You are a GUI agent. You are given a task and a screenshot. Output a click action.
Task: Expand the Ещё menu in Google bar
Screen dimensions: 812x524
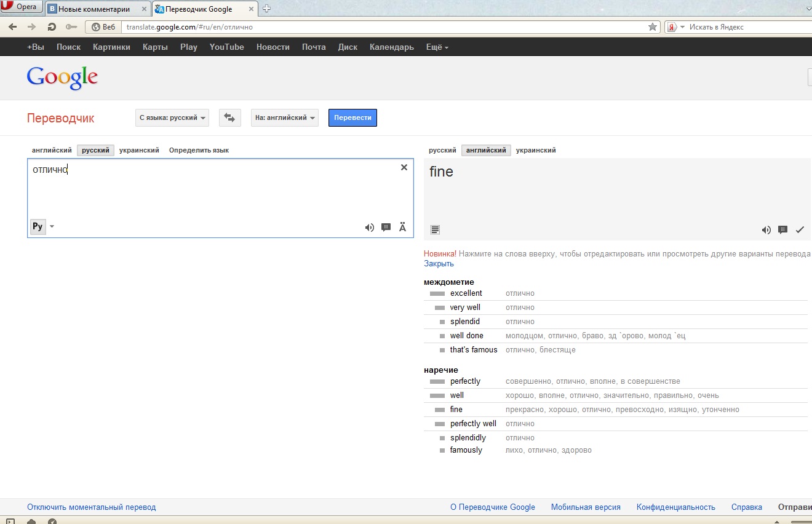pos(437,47)
